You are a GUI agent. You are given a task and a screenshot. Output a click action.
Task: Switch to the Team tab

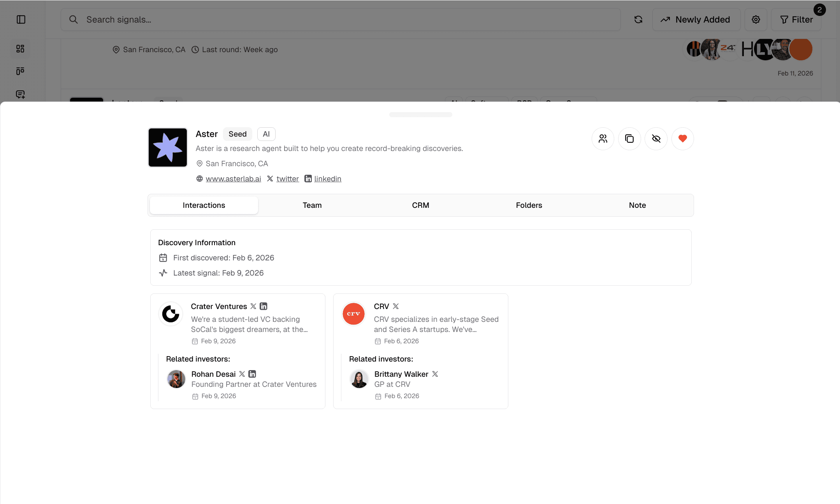(312, 205)
